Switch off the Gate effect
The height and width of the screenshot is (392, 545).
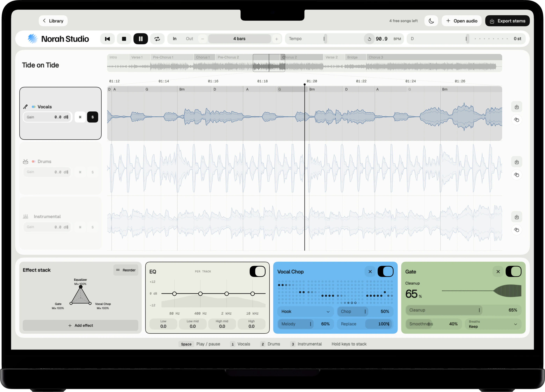pyautogui.click(x=513, y=272)
